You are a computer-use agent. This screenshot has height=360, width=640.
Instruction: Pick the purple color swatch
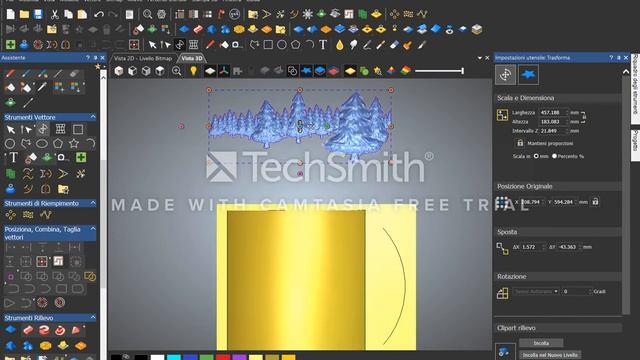tap(239, 358)
